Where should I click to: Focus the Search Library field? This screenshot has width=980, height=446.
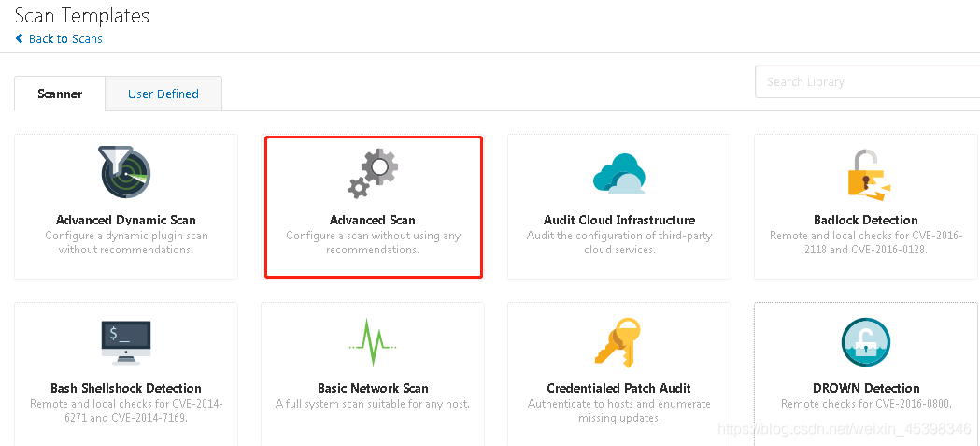[x=868, y=81]
